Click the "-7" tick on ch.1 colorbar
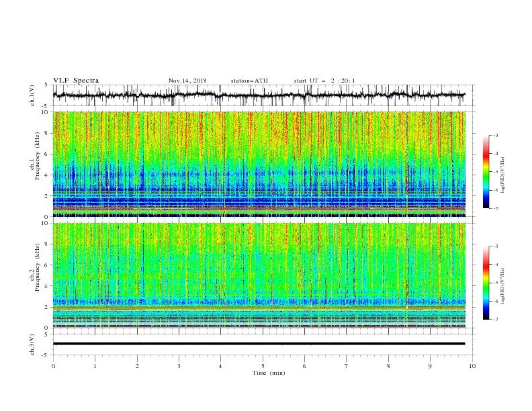 (495, 208)
